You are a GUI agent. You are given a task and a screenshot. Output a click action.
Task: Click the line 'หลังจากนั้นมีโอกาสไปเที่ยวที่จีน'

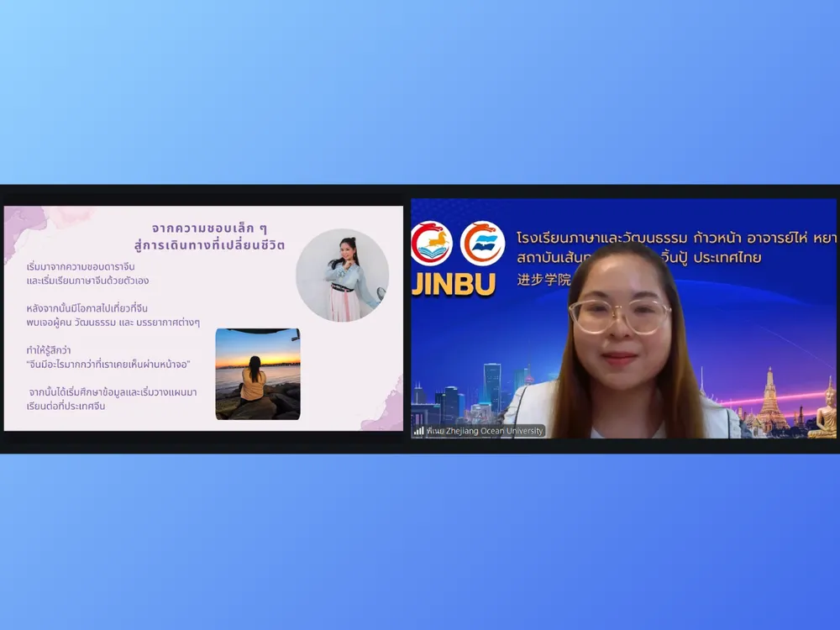click(x=87, y=308)
